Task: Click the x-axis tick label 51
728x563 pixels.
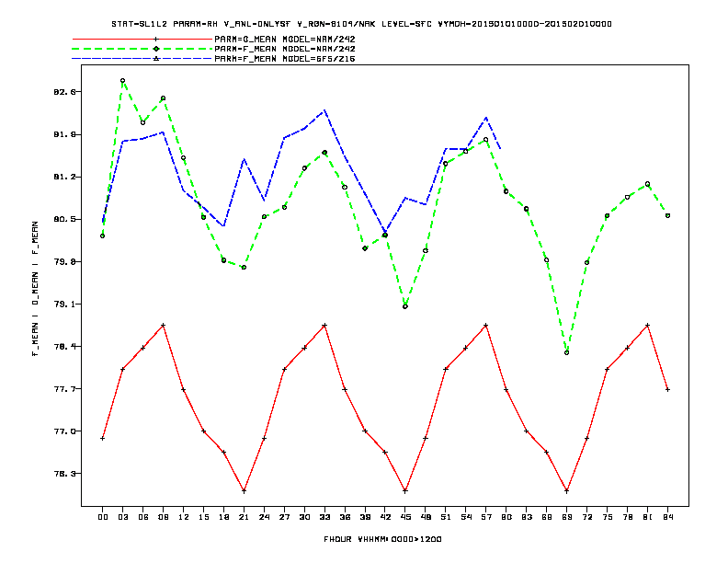Action: (x=446, y=517)
